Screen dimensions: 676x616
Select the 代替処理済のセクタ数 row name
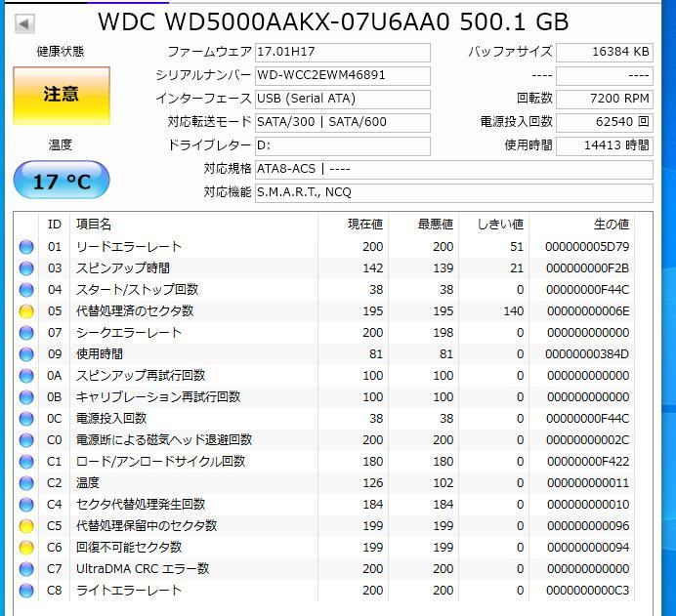click(x=135, y=311)
